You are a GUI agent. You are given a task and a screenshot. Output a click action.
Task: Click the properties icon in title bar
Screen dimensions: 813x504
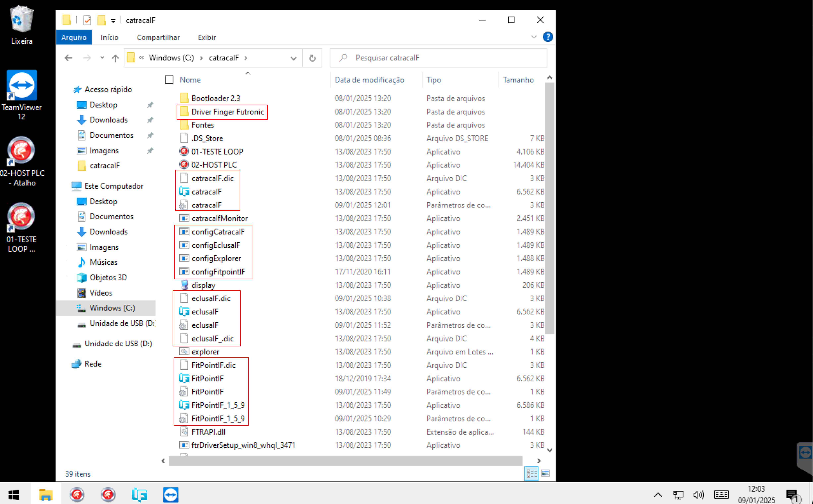point(87,20)
